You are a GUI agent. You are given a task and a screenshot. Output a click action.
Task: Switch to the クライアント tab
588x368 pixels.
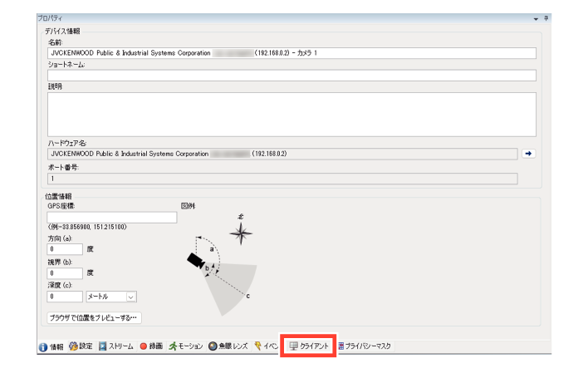point(309,346)
